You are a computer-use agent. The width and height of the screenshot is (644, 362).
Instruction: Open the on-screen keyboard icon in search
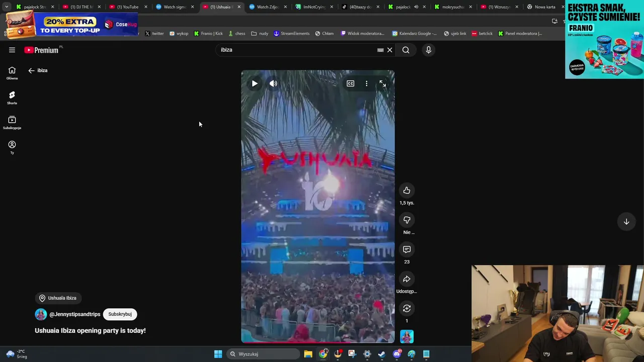pyautogui.click(x=380, y=50)
